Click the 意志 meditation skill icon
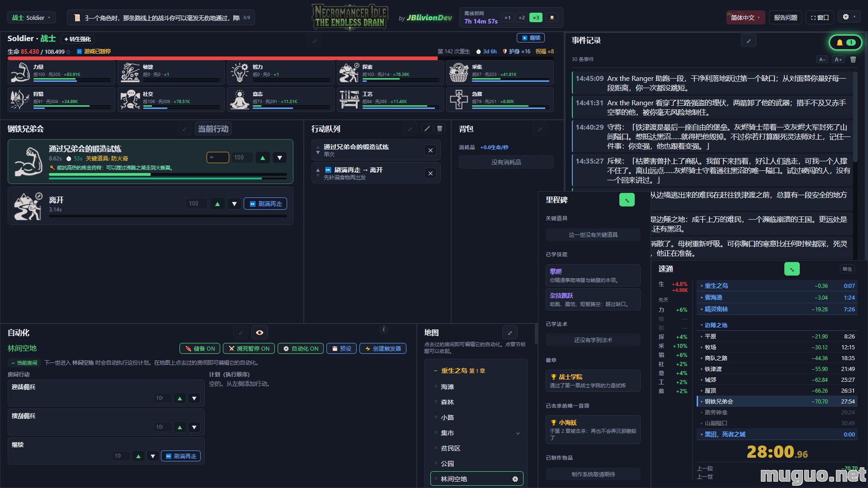 pos(240,99)
